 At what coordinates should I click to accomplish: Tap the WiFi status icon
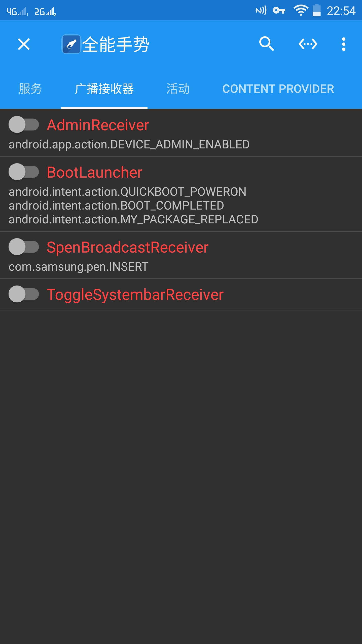click(x=301, y=11)
